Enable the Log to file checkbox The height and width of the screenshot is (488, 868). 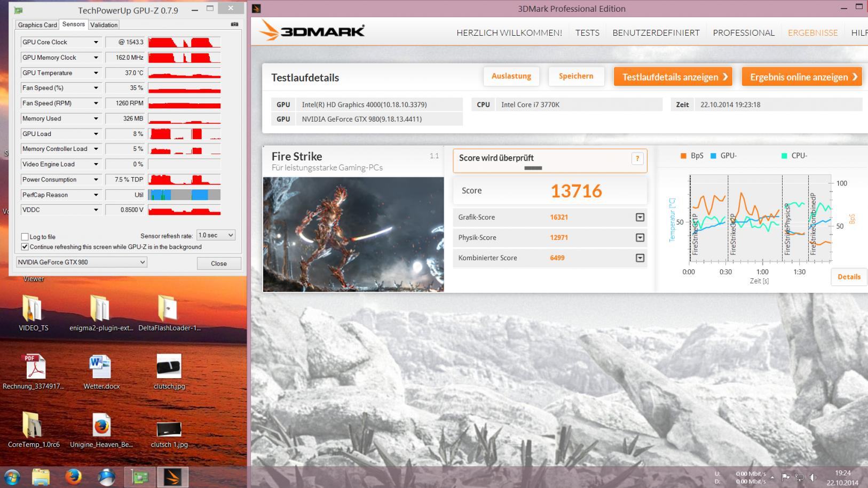pyautogui.click(x=25, y=237)
